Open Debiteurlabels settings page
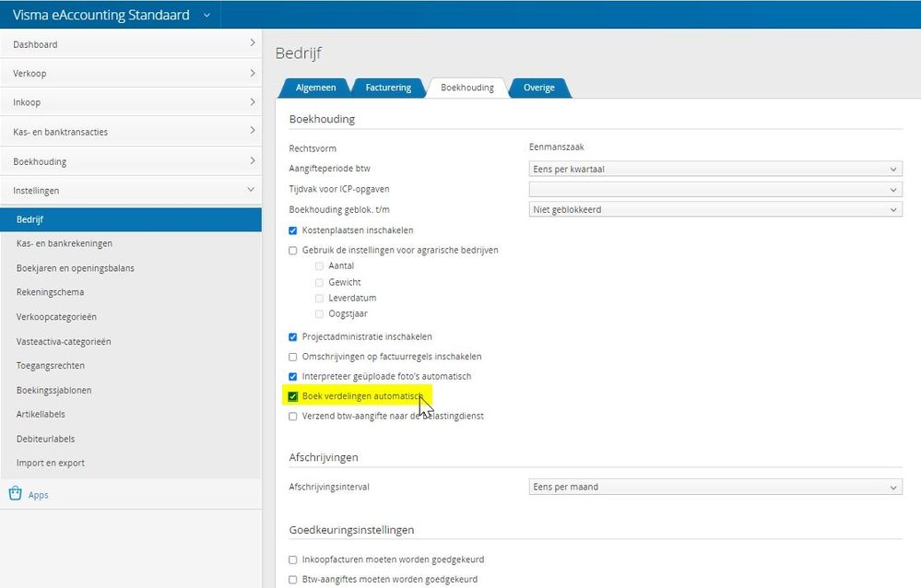The image size is (921, 588). pyautogui.click(x=46, y=439)
